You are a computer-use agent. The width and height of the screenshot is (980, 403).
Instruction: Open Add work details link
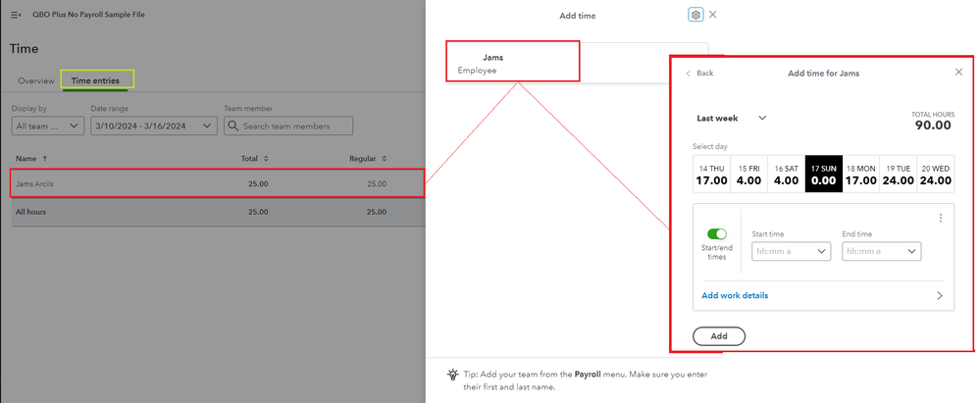735,295
